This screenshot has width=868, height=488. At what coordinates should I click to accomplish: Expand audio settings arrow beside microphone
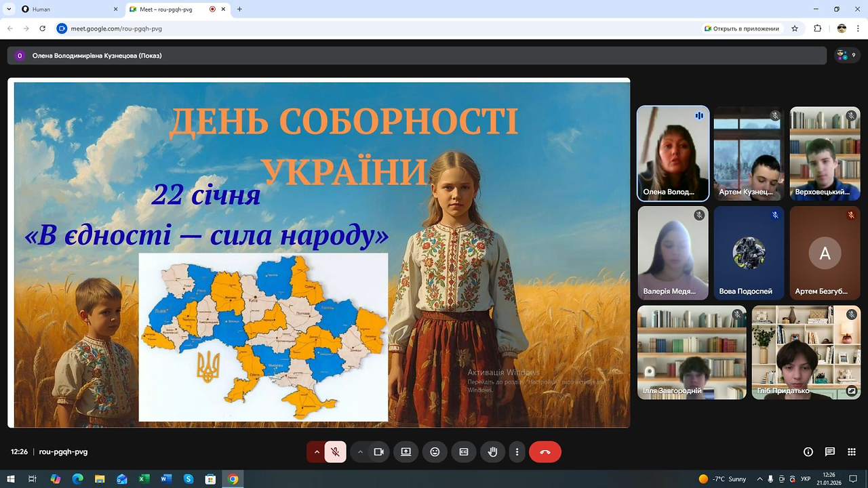(316, 452)
